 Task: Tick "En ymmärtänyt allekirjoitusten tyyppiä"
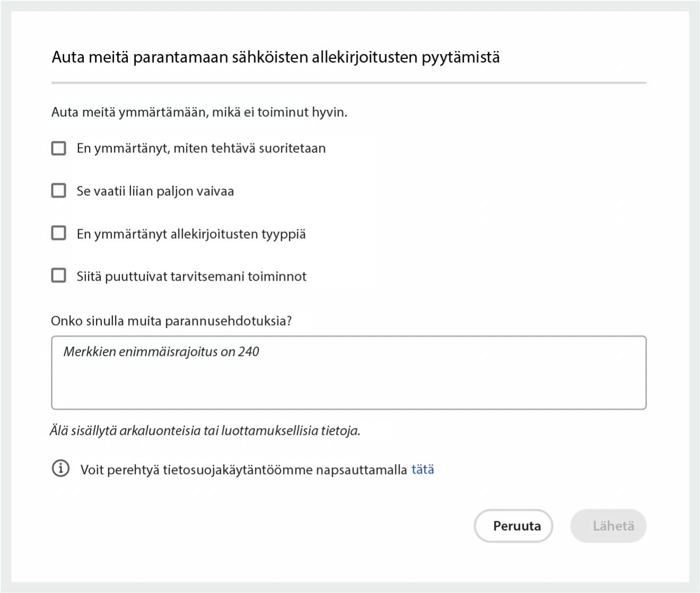coord(58,233)
